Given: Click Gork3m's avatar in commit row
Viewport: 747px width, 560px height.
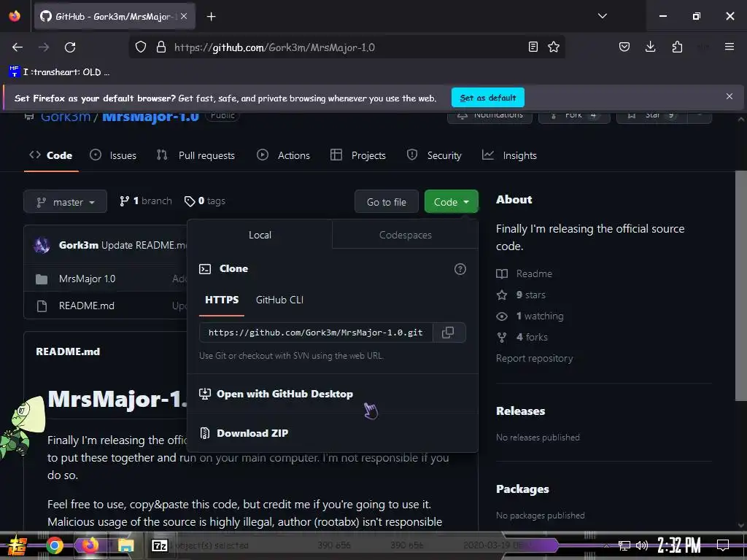Looking at the screenshot, I should point(42,245).
